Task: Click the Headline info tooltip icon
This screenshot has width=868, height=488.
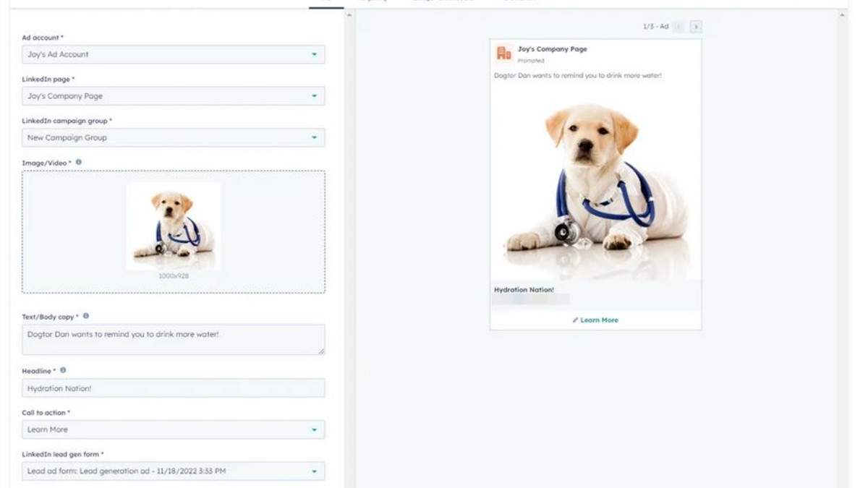Action: tap(63, 370)
